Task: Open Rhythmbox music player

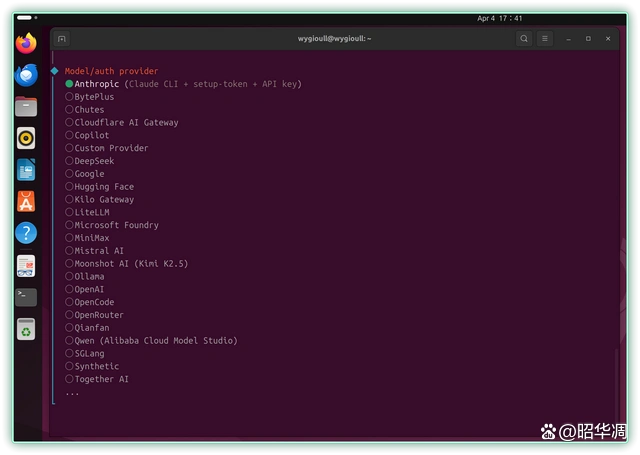Action: 26,138
